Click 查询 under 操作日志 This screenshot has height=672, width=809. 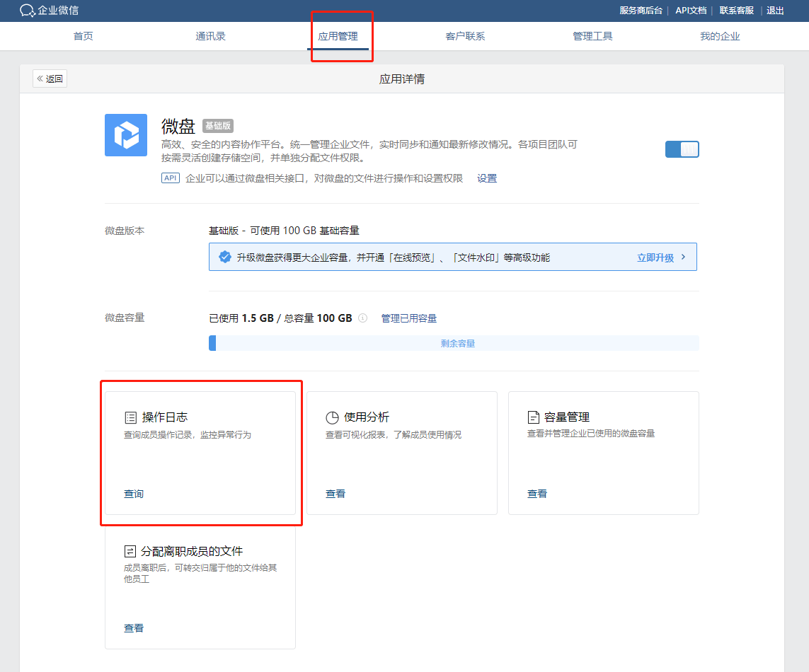[x=133, y=493]
